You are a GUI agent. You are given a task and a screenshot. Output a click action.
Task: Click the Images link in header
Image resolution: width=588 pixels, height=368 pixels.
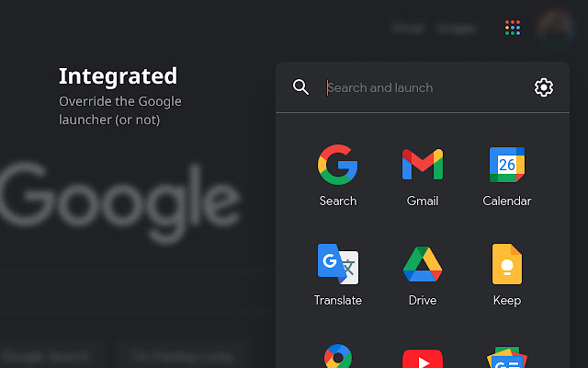tap(457, 29)
